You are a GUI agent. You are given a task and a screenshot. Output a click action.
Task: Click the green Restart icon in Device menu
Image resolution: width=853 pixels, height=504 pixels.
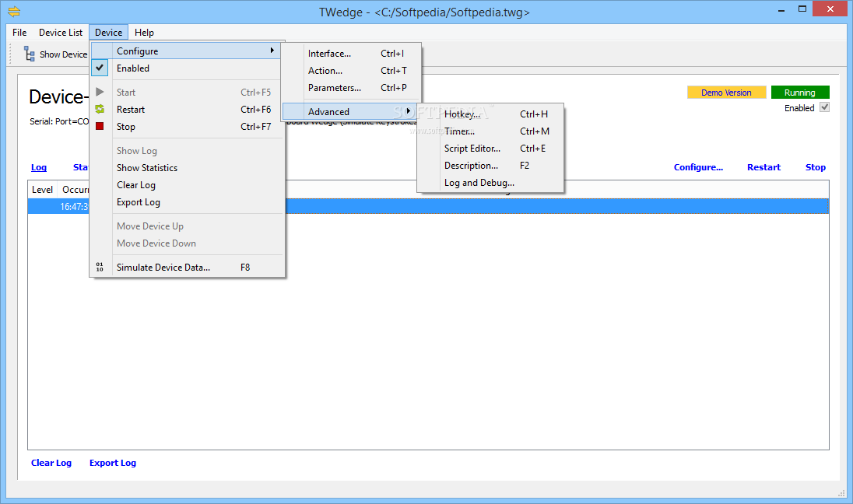pos(100,110)
